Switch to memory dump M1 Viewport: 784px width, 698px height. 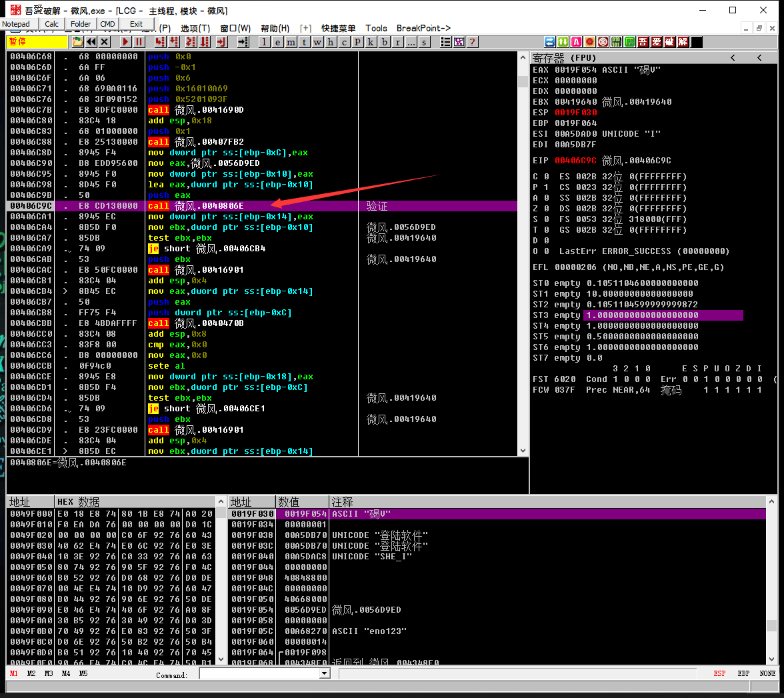click(x=14, y=673)
